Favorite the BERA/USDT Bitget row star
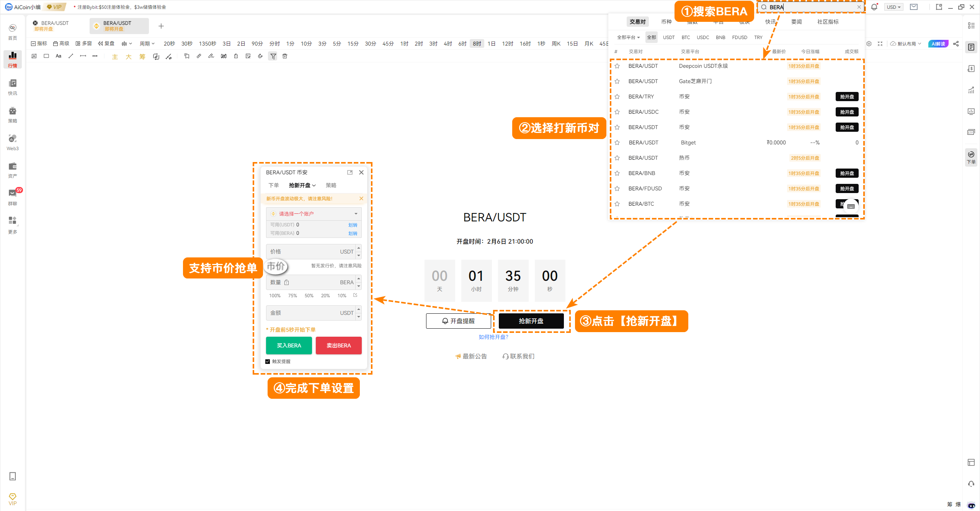The height and width of the screenshot is (511, 980). pyautogui.click(x=617, y=142)
